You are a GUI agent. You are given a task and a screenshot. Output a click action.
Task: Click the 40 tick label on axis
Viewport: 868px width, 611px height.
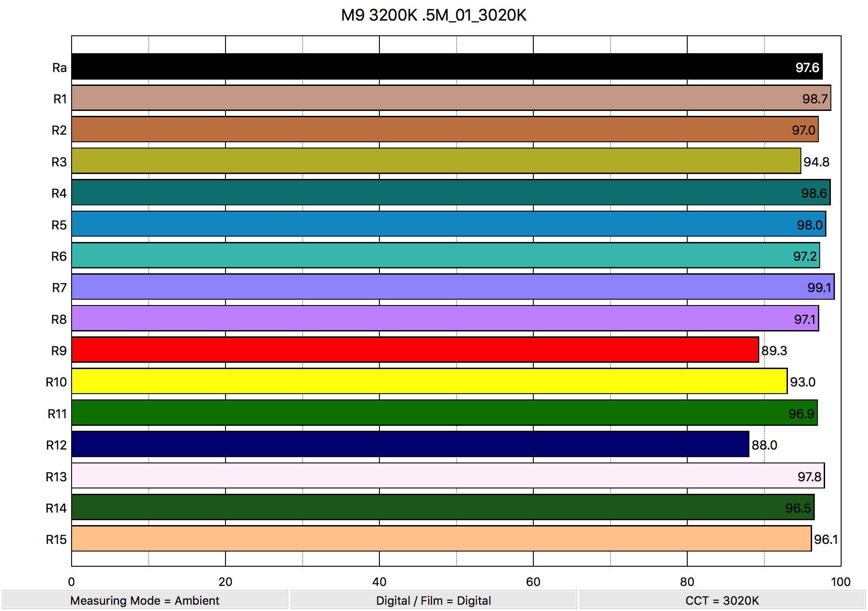(379, 581)
